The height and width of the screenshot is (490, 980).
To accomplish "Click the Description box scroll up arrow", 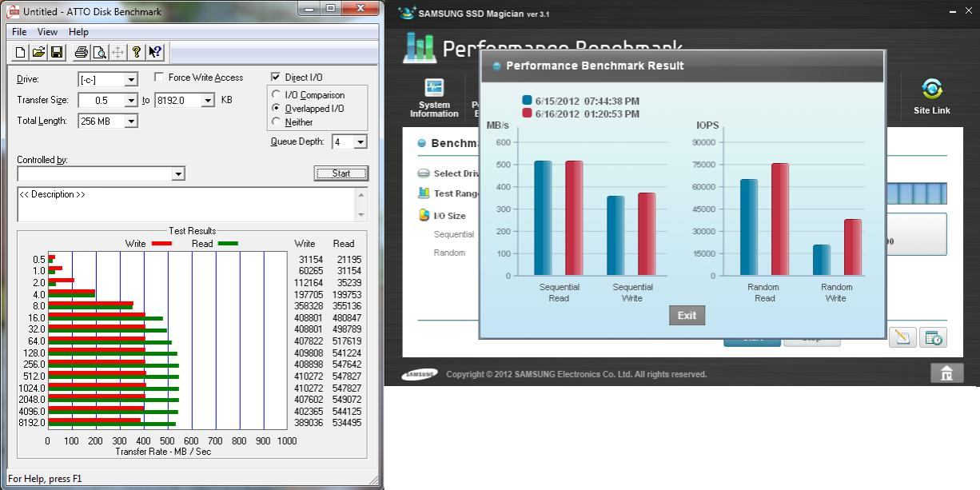I will point(361,194).
